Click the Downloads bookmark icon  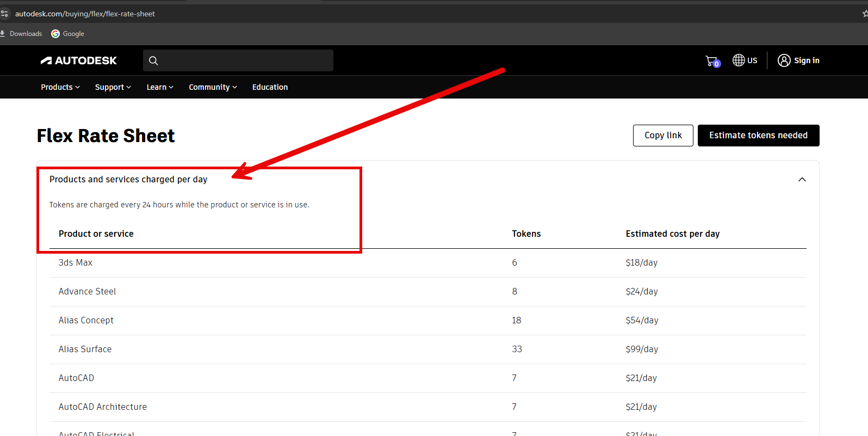[3, 34]
